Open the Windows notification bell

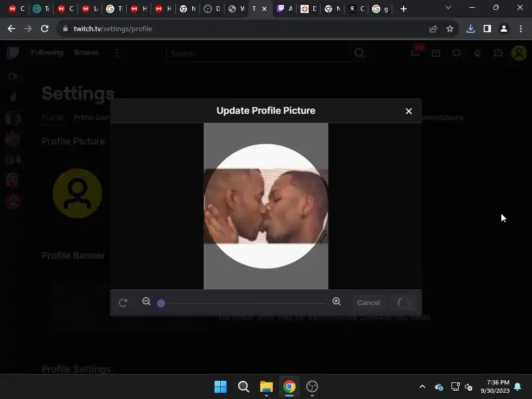(x=518, y=387)
